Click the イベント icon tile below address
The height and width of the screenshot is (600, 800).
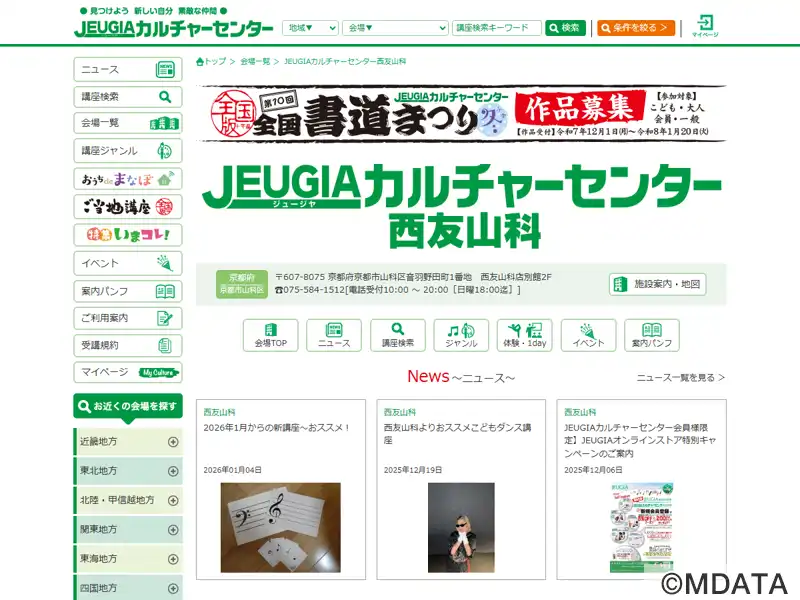tap(588, 335)
